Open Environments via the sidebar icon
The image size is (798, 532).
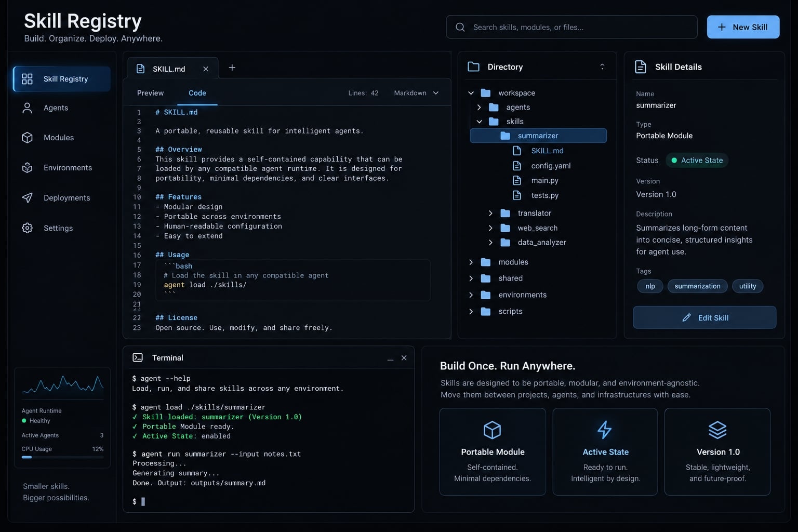[27, 168]
